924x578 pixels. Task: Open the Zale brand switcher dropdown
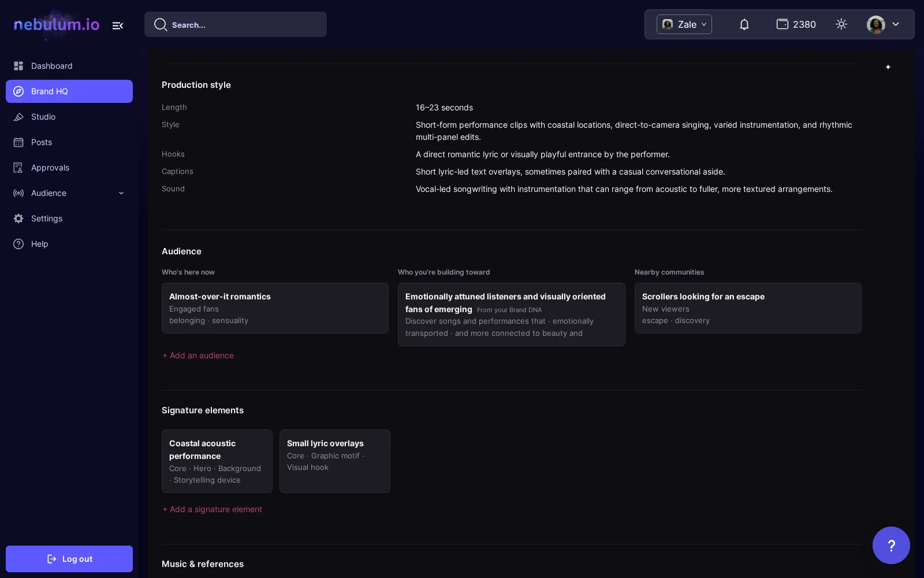(684, 24)
